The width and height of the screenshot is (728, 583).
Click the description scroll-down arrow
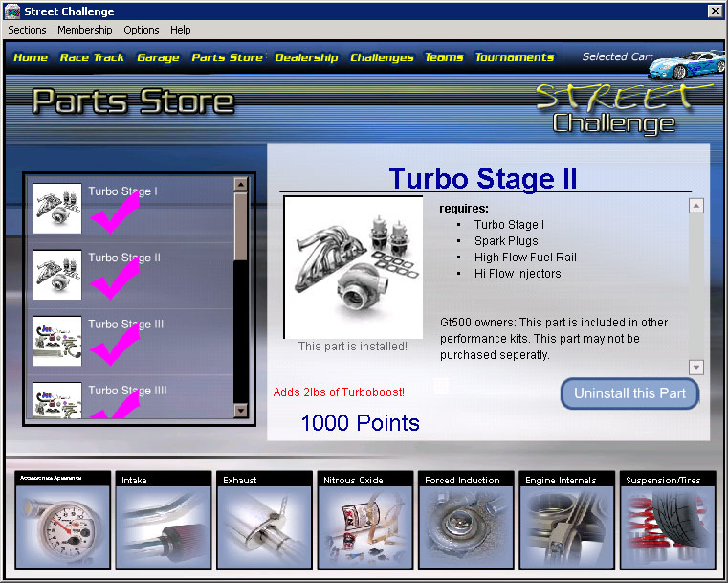click(696, 368)
